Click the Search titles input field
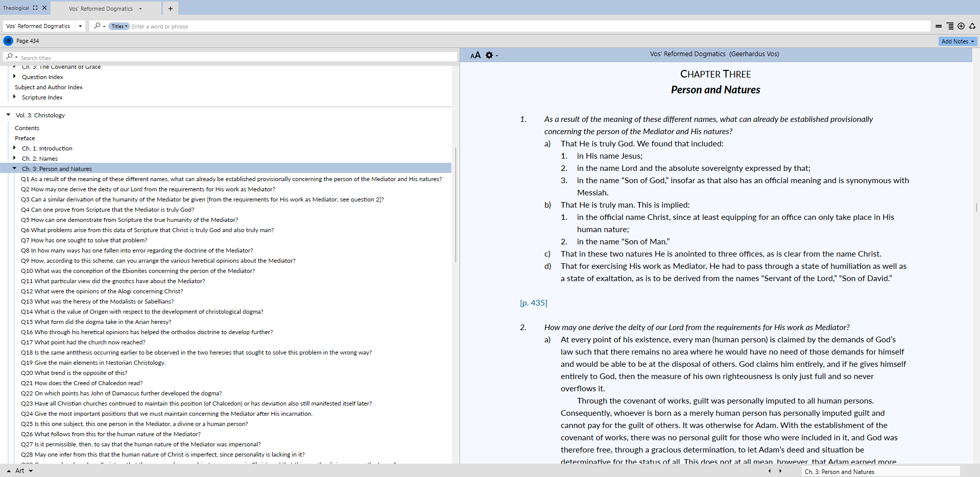The width and height of the screenshot is (980, 477). point(235,58)
